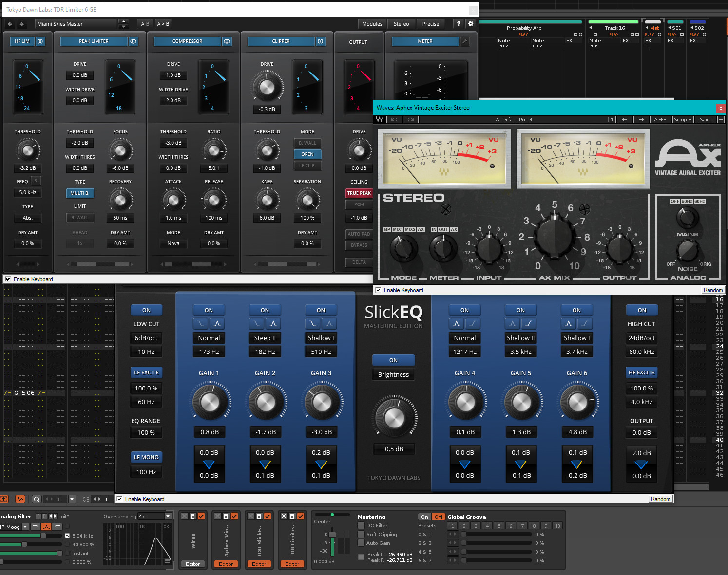Open Moog filter type dropdown

coord(14,527)
